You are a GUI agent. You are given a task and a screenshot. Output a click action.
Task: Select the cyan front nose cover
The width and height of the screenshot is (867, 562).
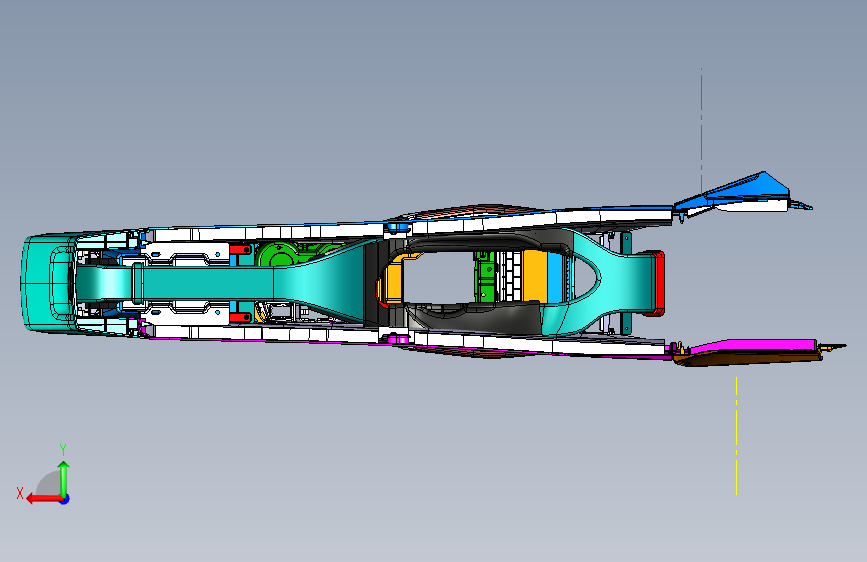(x=46, y=283)
